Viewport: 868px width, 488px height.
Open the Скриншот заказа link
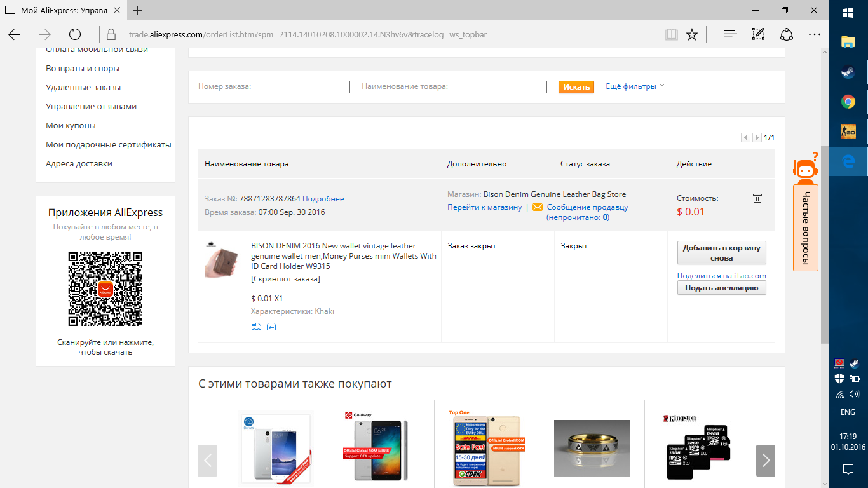pos(286,279)
